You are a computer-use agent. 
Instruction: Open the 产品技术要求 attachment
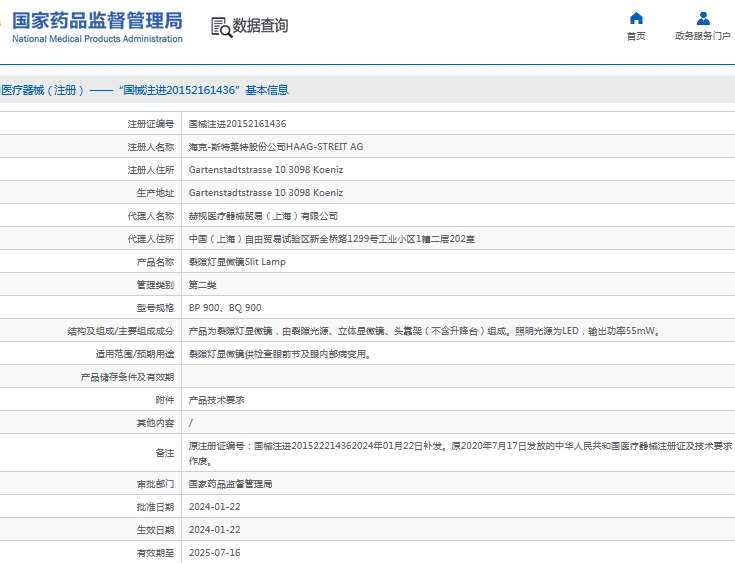tap(216, 400)
